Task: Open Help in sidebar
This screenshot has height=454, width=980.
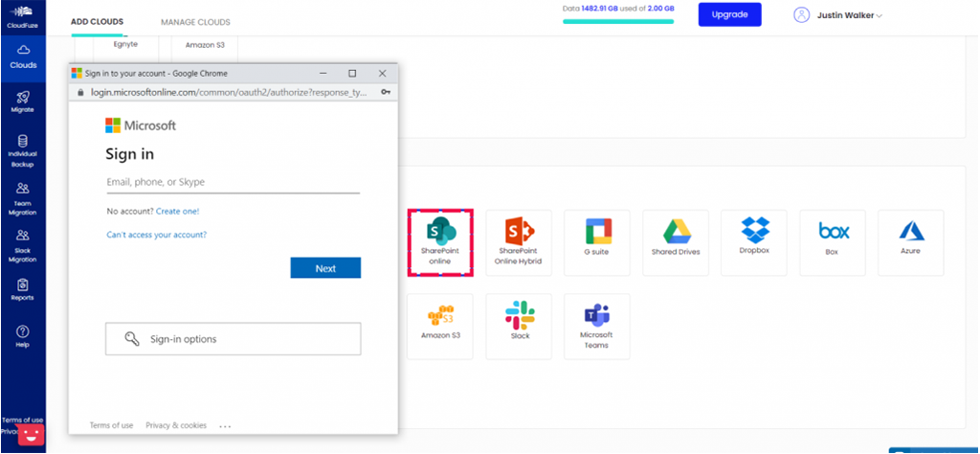Action: pyautogui.click(x=23, y=336)
